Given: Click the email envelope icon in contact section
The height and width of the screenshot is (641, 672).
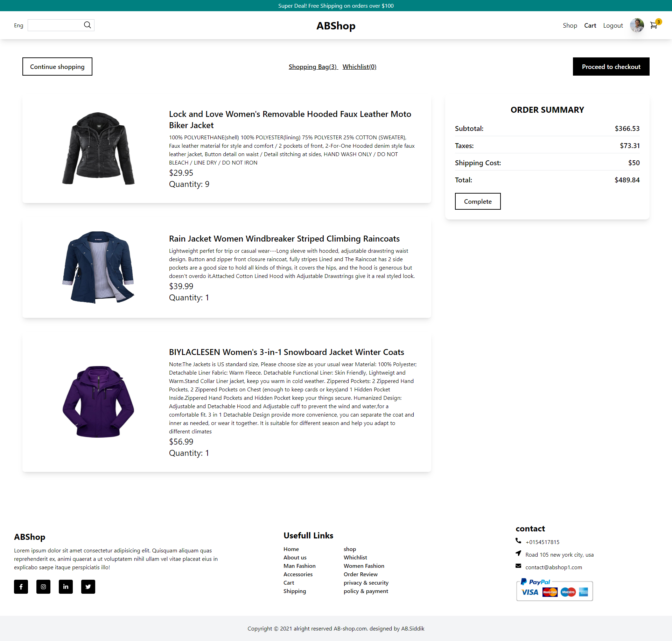Looking at the screenshot, I should (518, 567).
